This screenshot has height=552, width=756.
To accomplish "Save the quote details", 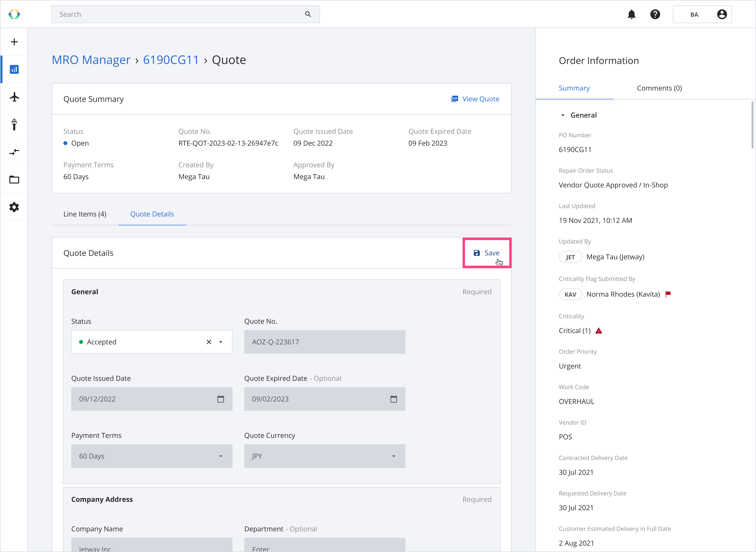I will [x=487, y=253].
